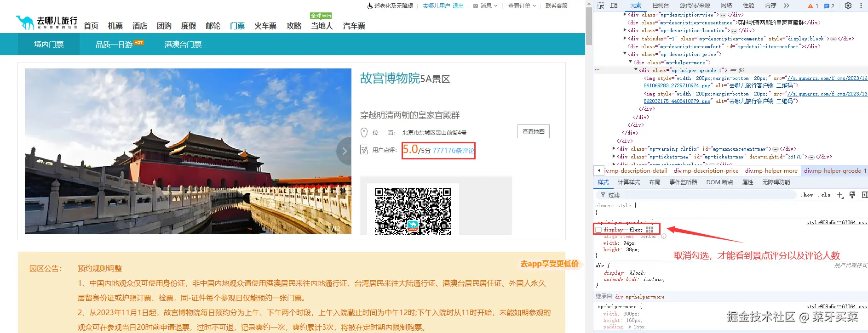Screen dimensions: 868x333
Task: Click the three-dot actions on selected DOM row
Action: coord(597,70)
